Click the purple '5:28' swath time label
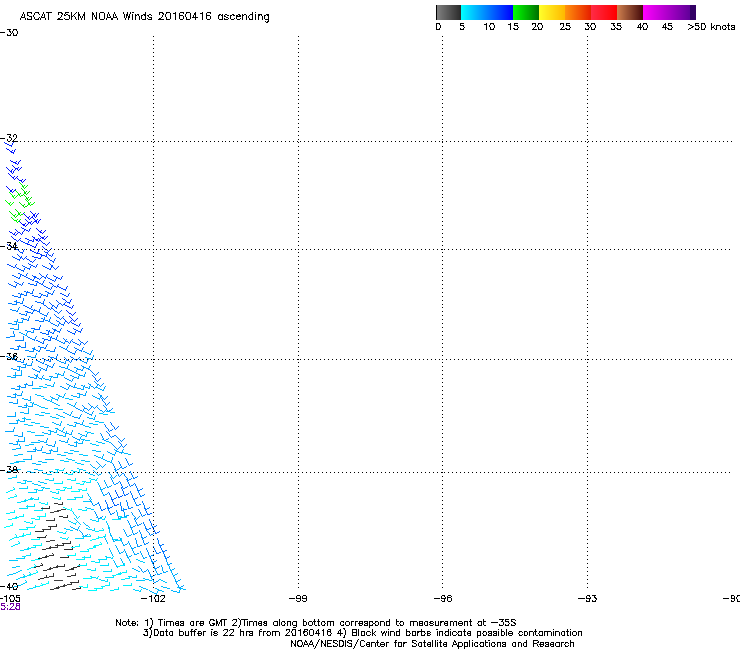Screen dimensions: 740x650 (10, 607)
